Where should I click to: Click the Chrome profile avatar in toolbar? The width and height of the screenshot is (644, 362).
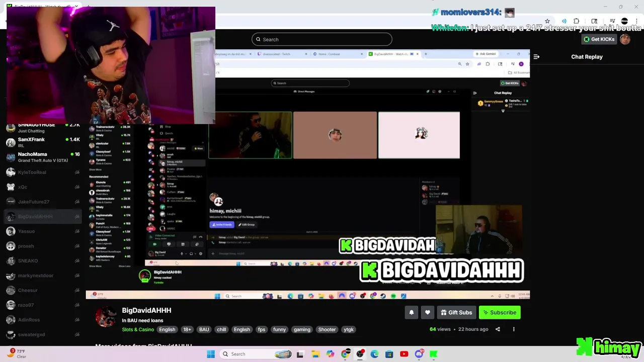[624, 21]
